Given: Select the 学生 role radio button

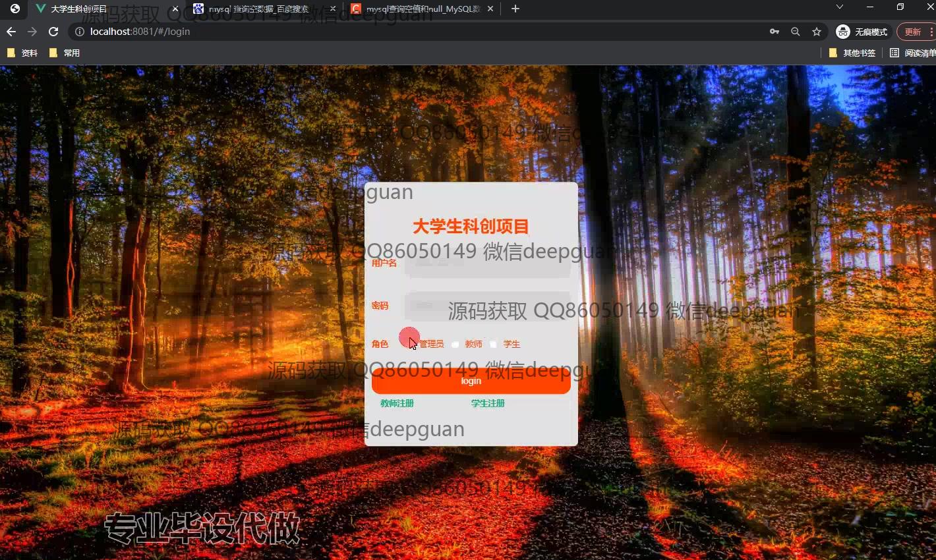Looking at the screenshot, I should [x=494, y=345].
